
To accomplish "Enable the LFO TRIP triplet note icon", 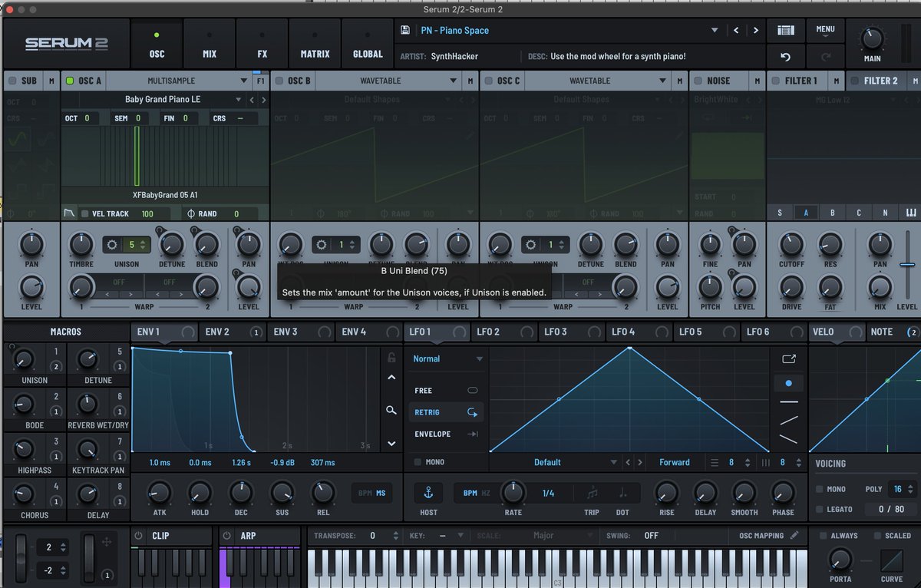I will pyautogui.click(x=592, y=493).
